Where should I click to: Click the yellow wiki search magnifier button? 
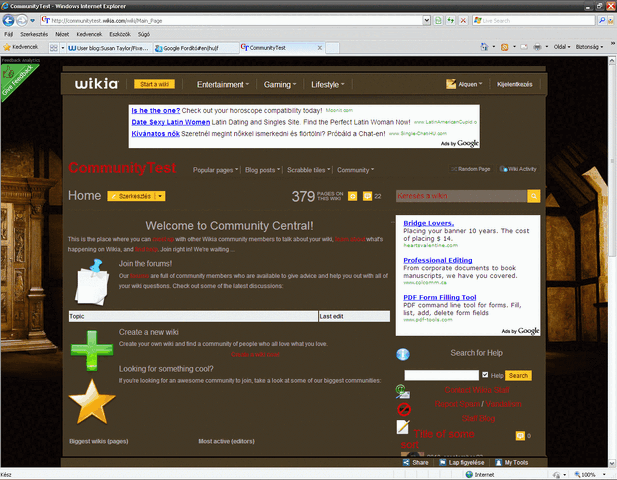coord(534,196)
